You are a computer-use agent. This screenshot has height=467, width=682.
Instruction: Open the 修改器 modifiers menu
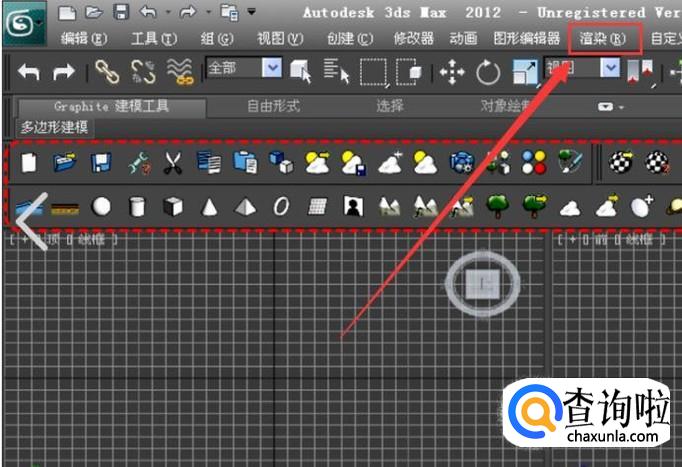pyautogui.click(x=413, y=39)
